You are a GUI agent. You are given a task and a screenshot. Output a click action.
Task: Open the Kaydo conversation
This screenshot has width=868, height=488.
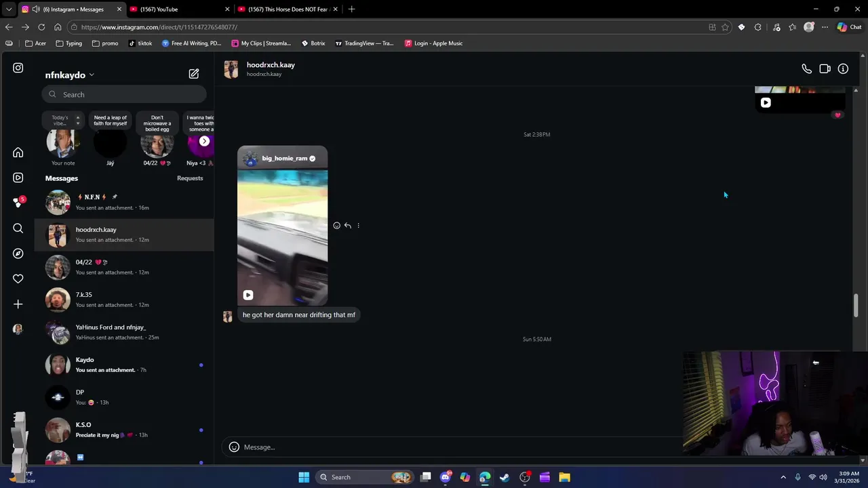[124, 365]
